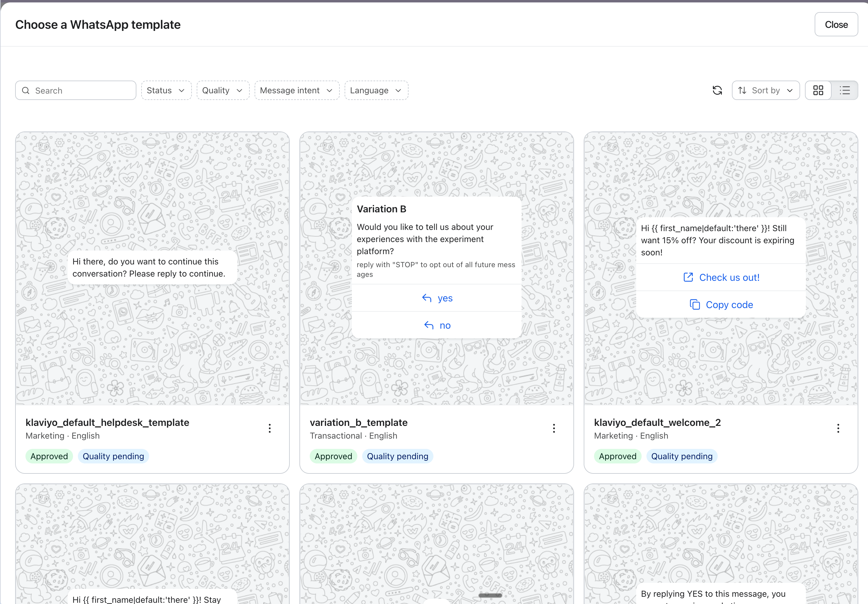Open the Sort by dropdown

(x=766, y=90)
